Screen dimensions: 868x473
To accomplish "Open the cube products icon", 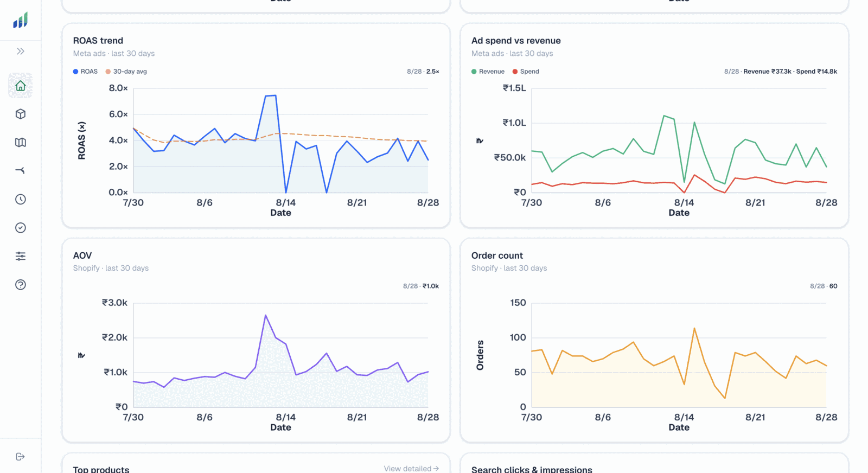I will click(21, 114).
